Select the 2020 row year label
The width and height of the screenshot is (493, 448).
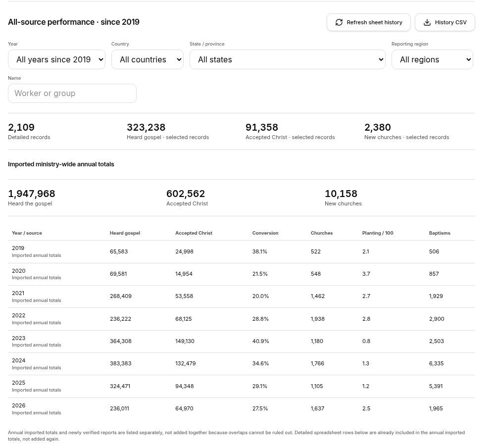18,271
